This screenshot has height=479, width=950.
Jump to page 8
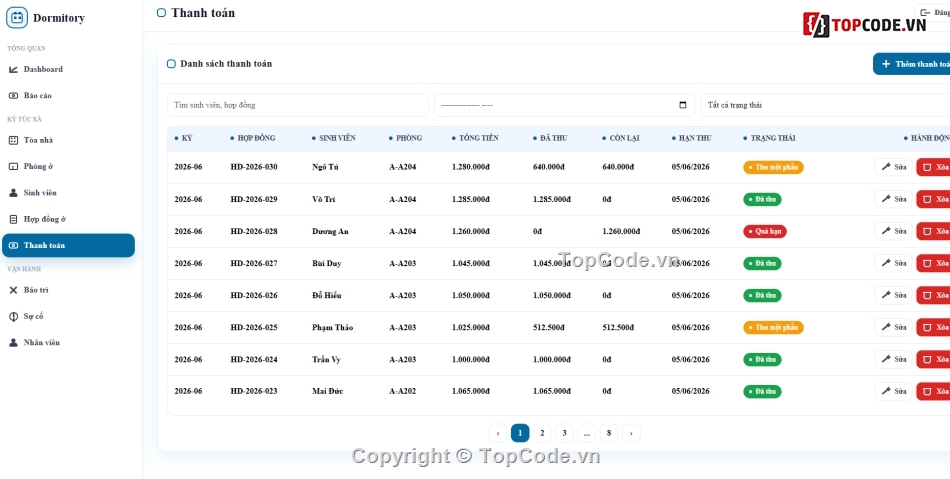click(609, 433)
